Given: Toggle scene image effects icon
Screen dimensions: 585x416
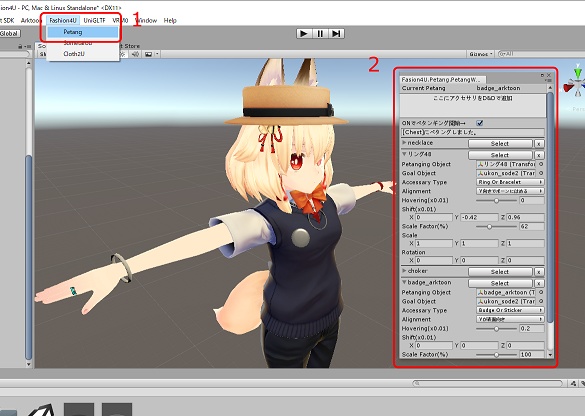Looking at the screenshot, I should pyautogui.click(x=148, y=54).
